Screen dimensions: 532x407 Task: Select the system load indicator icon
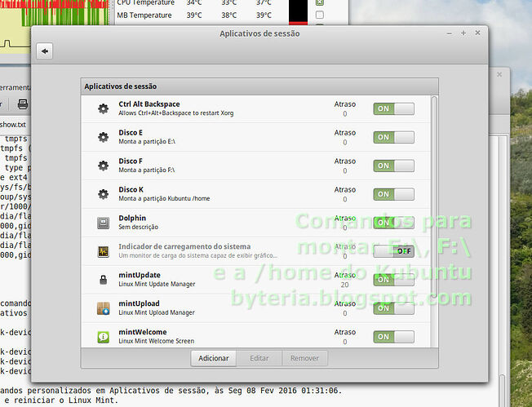pyautogui.click(x=103, y=251)
